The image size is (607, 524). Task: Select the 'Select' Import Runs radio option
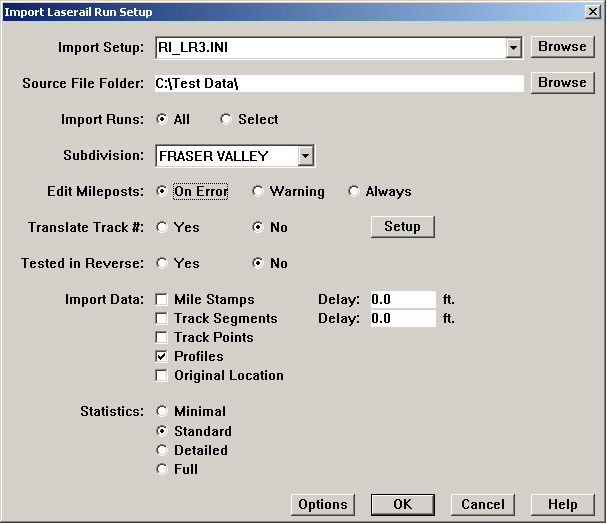point(226,120)
